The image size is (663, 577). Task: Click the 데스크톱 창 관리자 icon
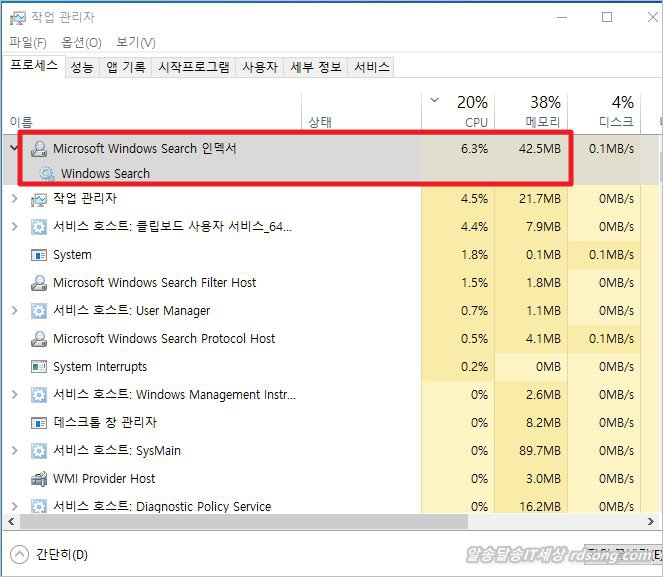39,423
